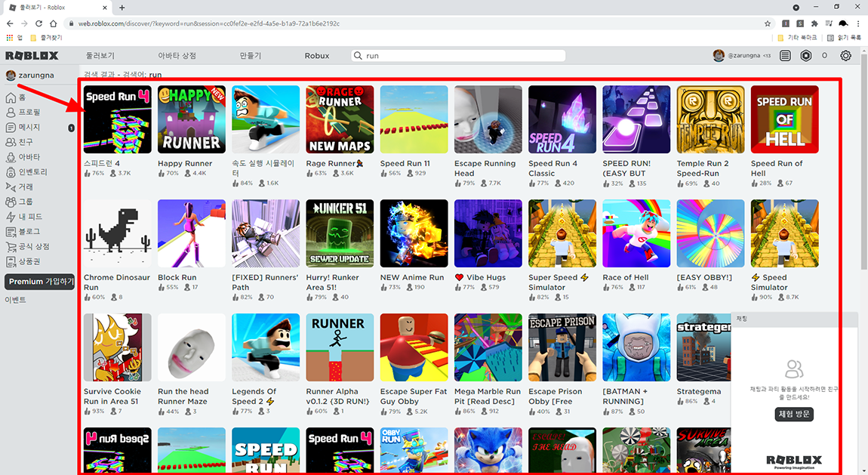Open the Roblox settings gear icon

click(845, 55)
